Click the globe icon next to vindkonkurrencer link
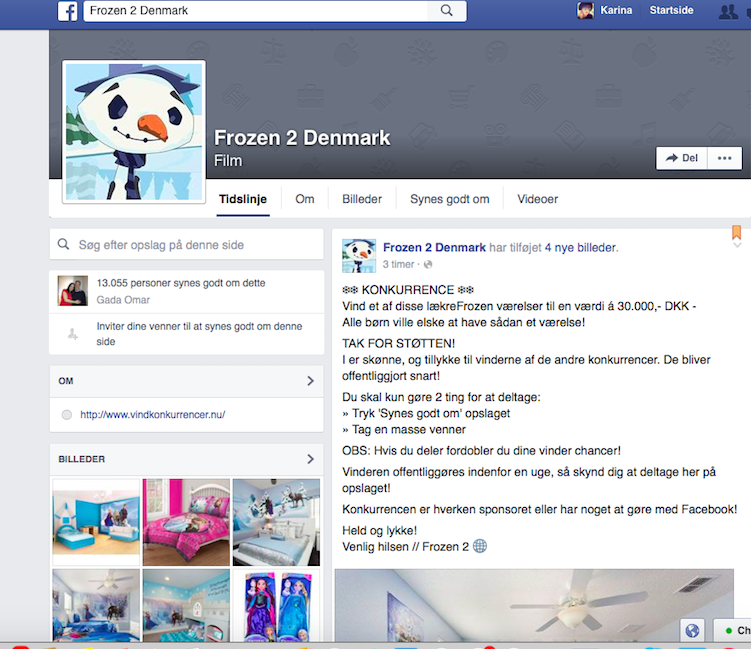751x649 pixels. pos(67,415)
